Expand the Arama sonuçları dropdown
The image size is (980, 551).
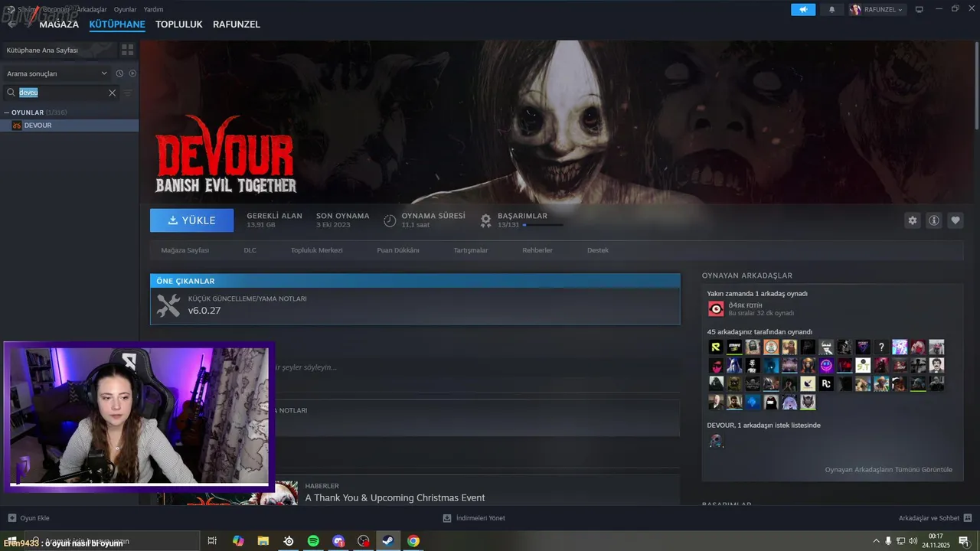[x=57, y=73]
